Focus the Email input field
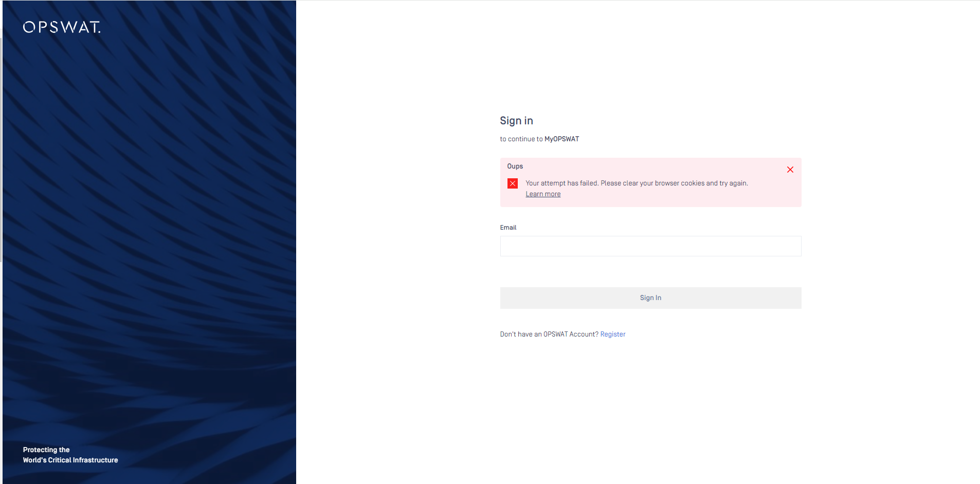This screenshot has height=484, width=980. tap(650, 246)
